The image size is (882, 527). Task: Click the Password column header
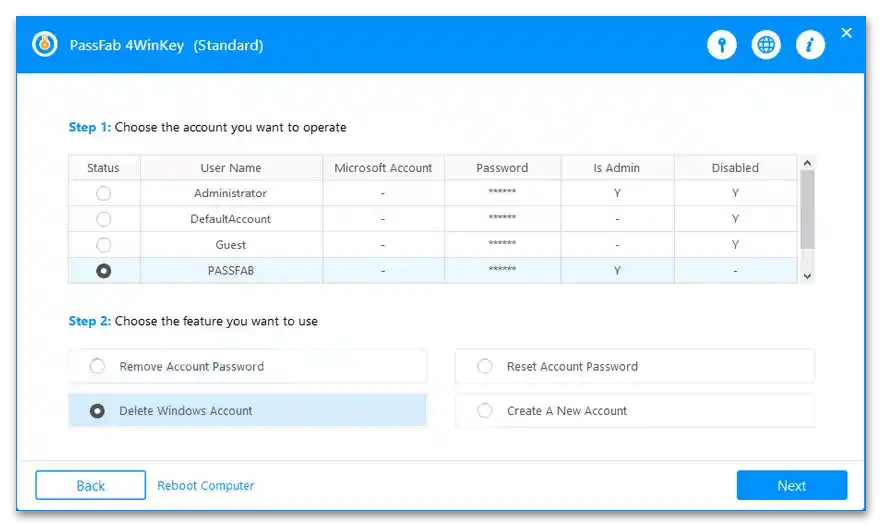click(x=502, y=168)
